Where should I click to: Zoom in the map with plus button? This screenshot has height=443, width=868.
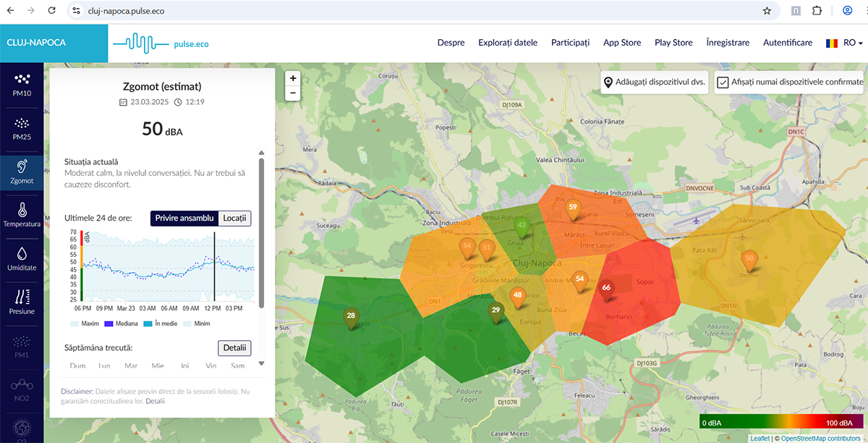tap(293, 78)
